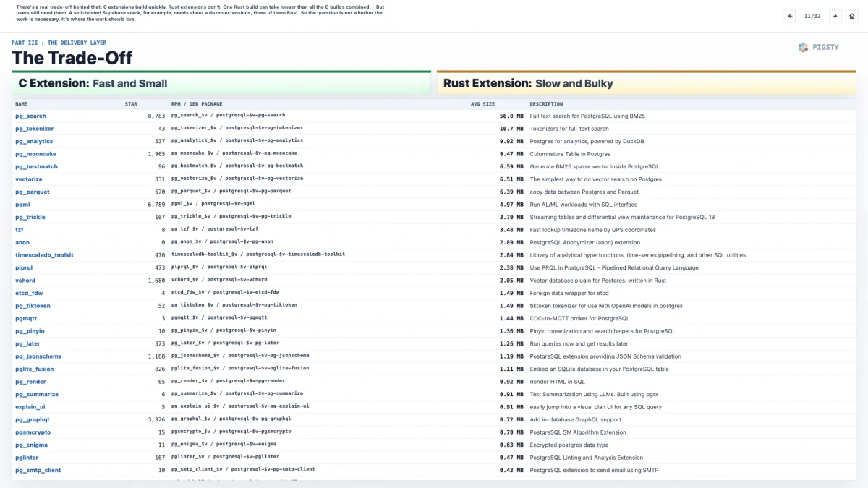Click the RPM / DEB PACKAGE column header
This screenshot has width=868, height=488.
[x=197, y=104]
